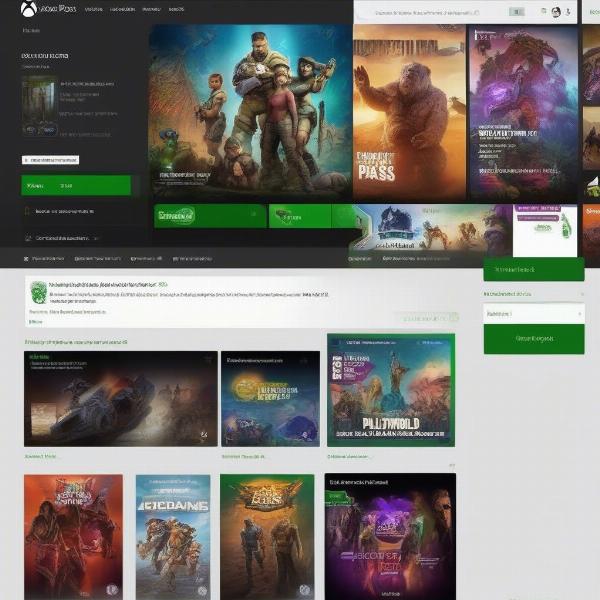
Task: Open the user avatar profile icon
Action: 556,12
